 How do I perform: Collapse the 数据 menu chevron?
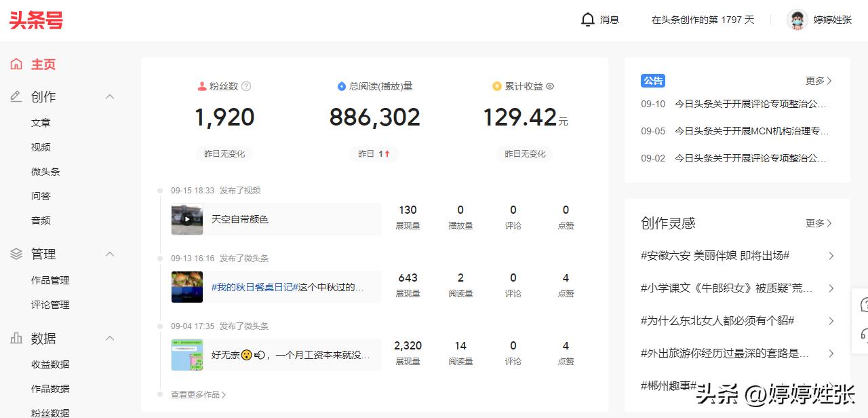(x=110, y=338)
